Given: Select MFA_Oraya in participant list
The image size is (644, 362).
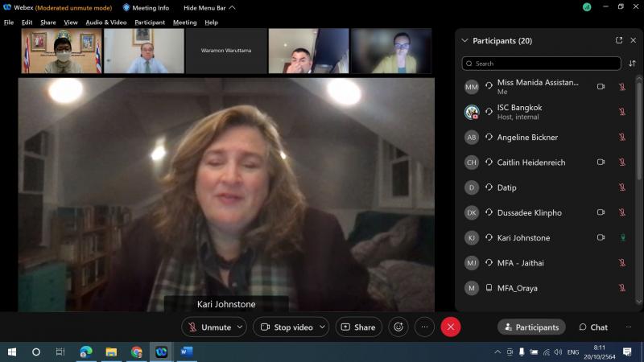Looking at the screenshot, I should [x=547, y=288].
